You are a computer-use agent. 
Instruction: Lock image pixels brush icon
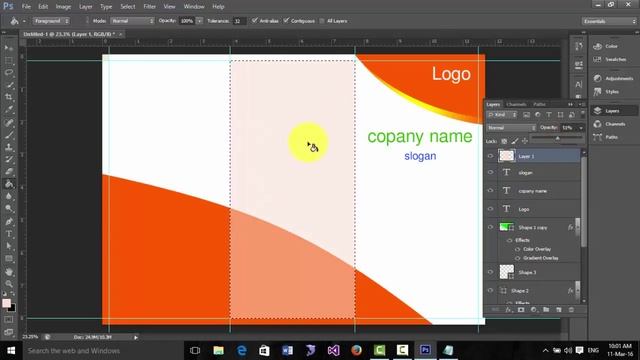click(515, 141)
